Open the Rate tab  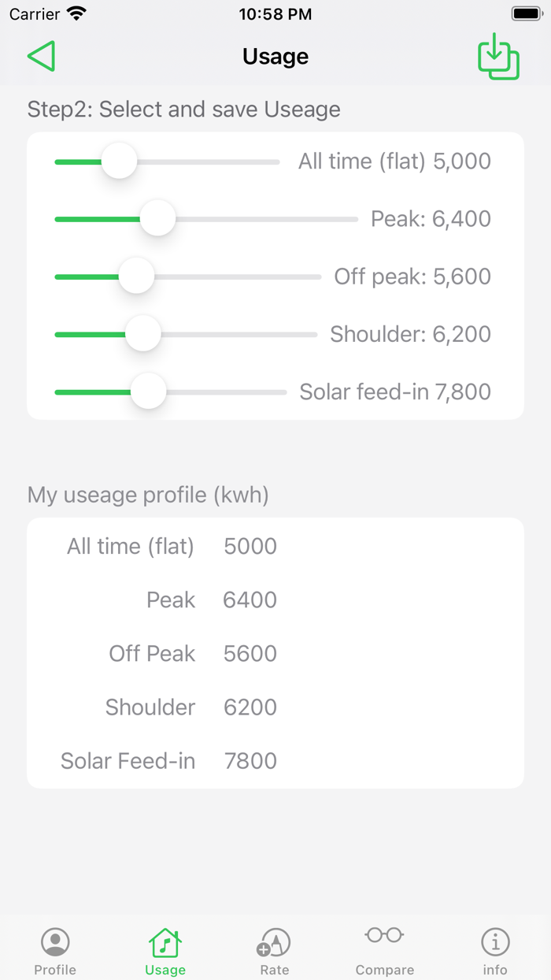[x=274, y=949]
